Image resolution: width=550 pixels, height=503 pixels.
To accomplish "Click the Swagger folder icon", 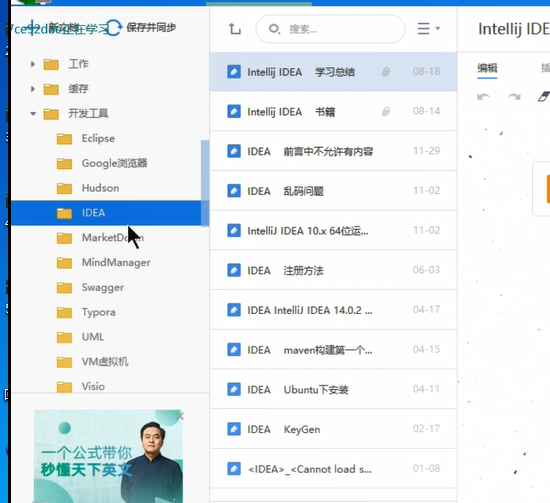I will pyautogui.click(x=64, y=288).
